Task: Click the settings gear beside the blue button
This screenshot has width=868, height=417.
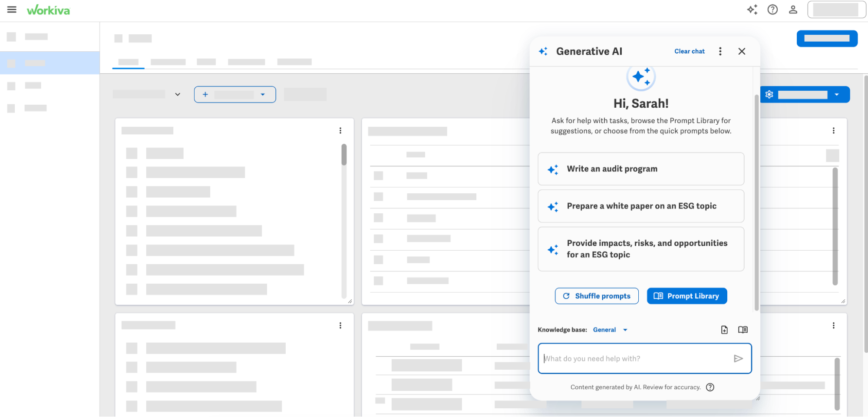Action: (x=769, y=94)
